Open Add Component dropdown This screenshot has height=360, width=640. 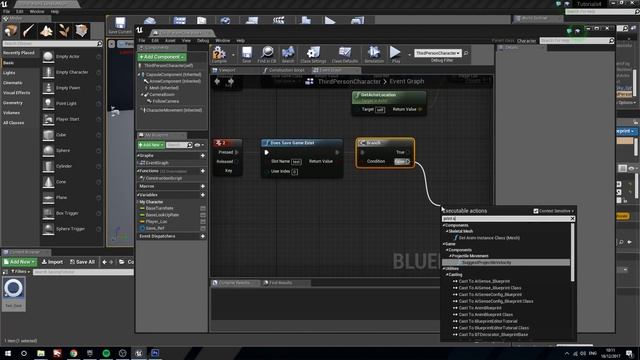coord(162,57)
